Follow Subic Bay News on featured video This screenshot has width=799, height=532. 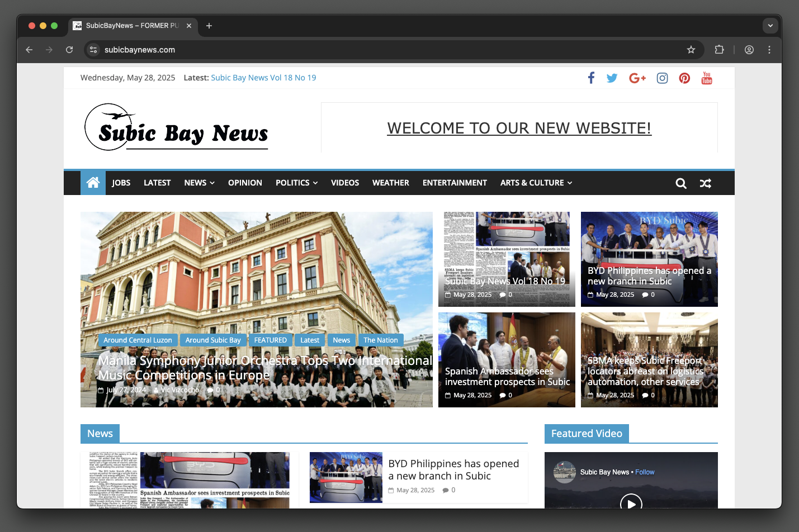coord(645,472)
